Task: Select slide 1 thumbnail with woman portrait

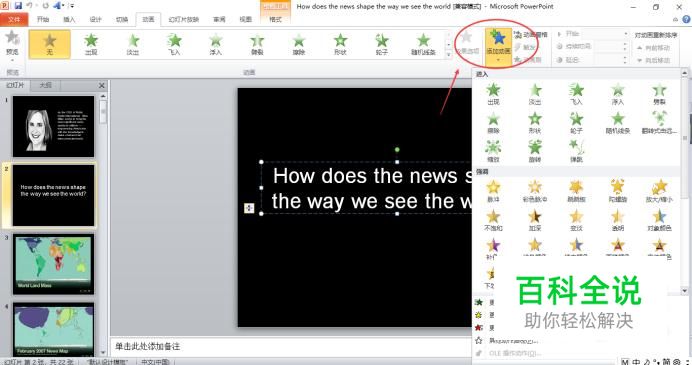Action: coord(53,127)
